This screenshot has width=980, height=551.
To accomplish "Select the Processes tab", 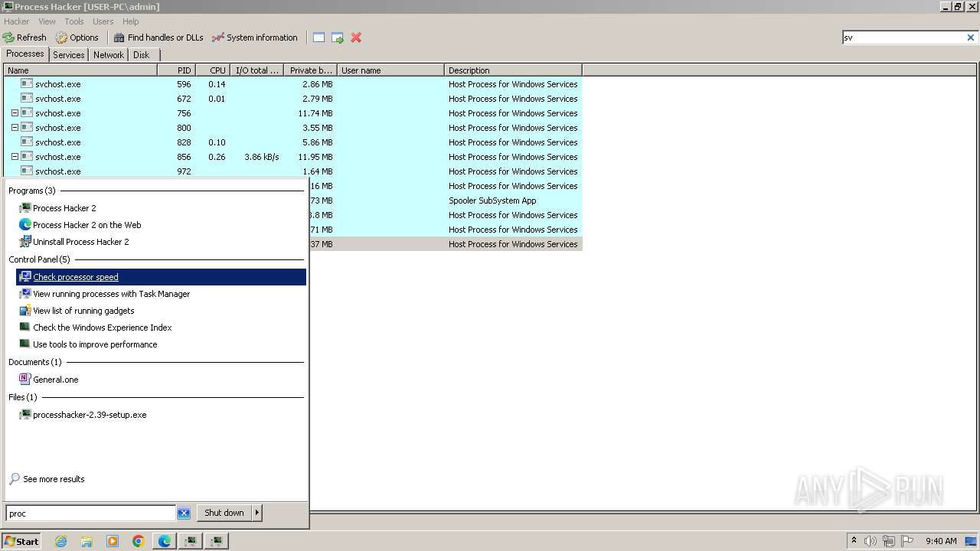I will (x=25, y=54).
